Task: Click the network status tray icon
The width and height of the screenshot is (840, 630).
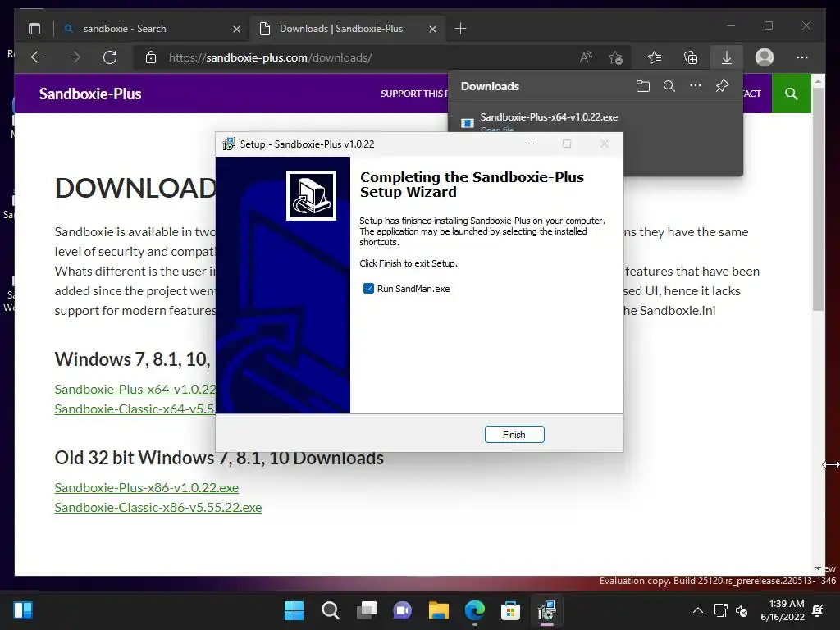Action: pyautogui.click(x=720, y=610)
